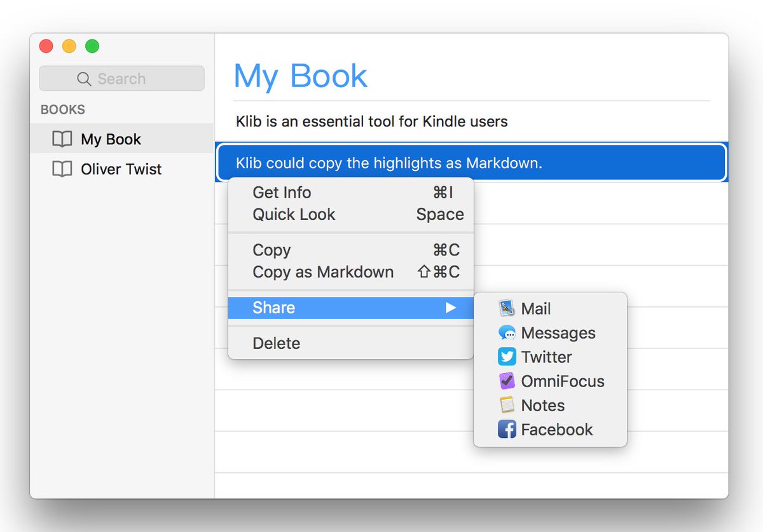Viewport: 763px width, 532px height.
Task: Open Oliver Twist in the sidebar
Action: 122,169
